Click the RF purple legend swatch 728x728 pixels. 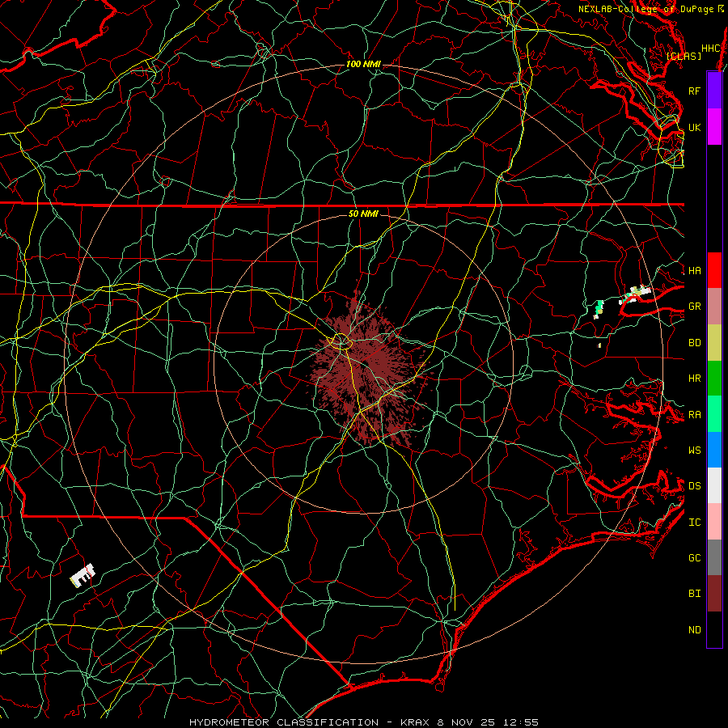pos(714,91)
